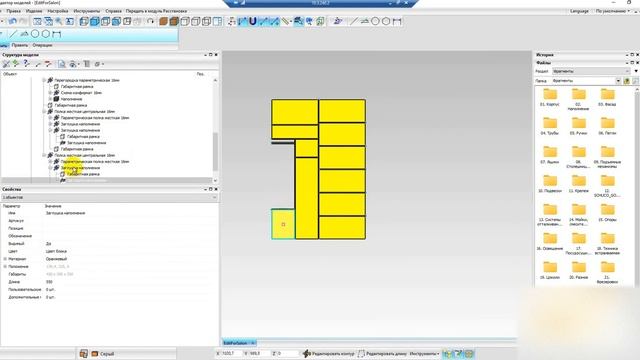Open the 07. Ящики folder
The height and width of the screenshot is (360, 640).
pos(550,155)
